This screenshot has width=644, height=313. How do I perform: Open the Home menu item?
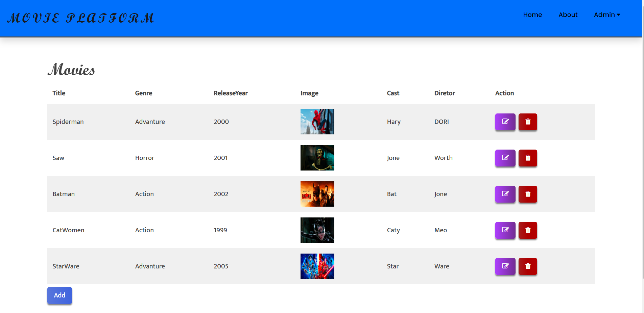click(532, 15)
